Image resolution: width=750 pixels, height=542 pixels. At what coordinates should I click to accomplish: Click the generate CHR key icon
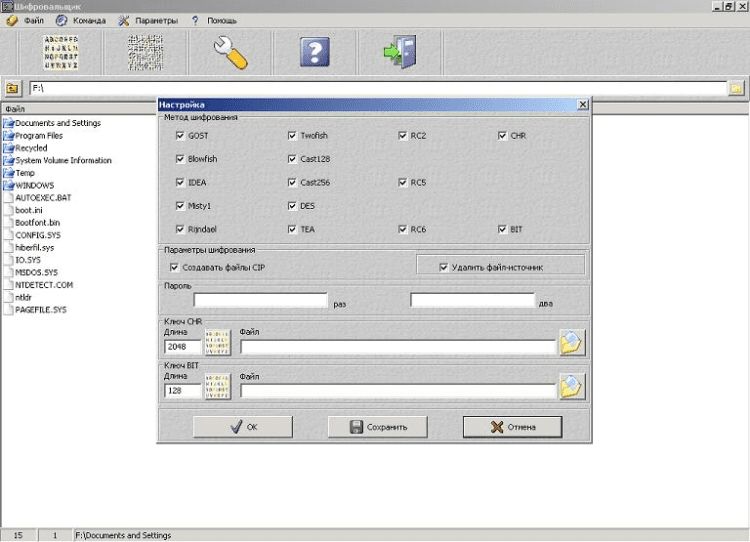(218, 343)
